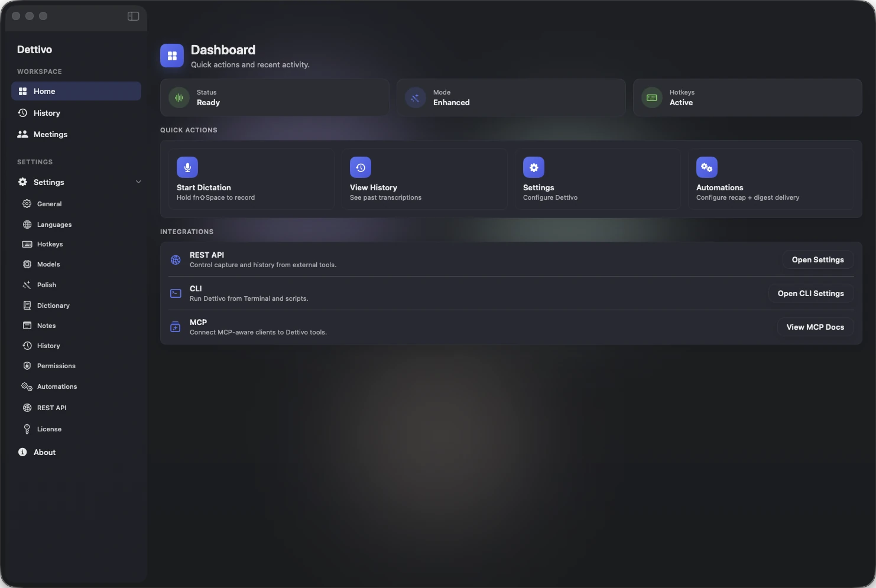876x588 pixels.
Task: Click the Languages globe icon
Action: pos(27,225)
